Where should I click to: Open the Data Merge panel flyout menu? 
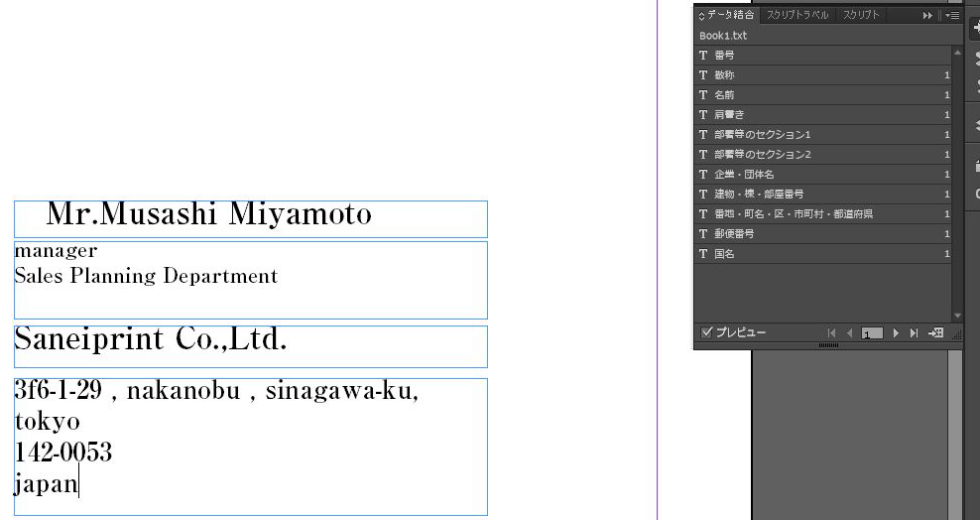[952, 15]
